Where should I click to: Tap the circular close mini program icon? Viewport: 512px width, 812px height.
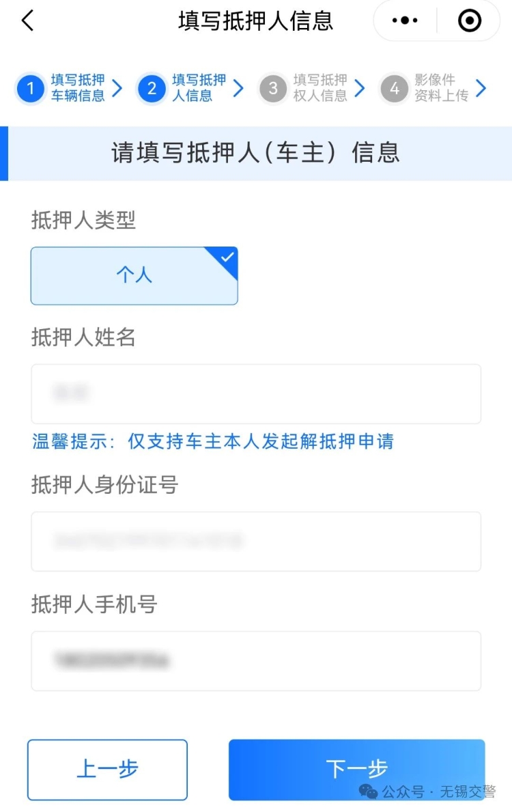pyautogui.click(x=469, y=20)
